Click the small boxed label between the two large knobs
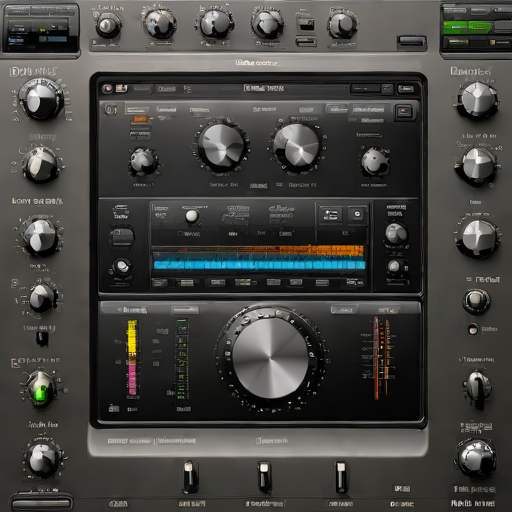 point(259,186)
